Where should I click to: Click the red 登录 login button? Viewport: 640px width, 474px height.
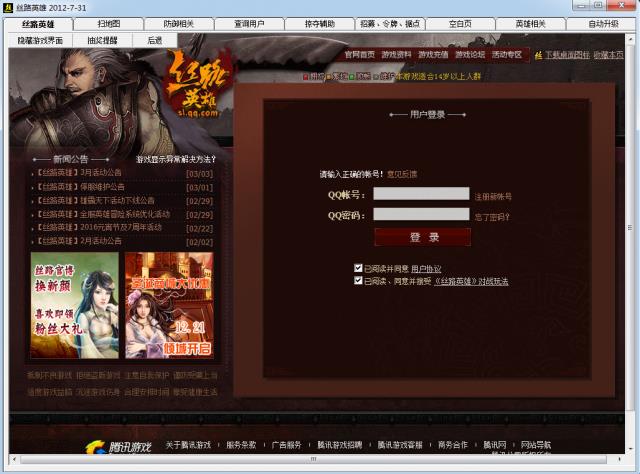[422, 237]
